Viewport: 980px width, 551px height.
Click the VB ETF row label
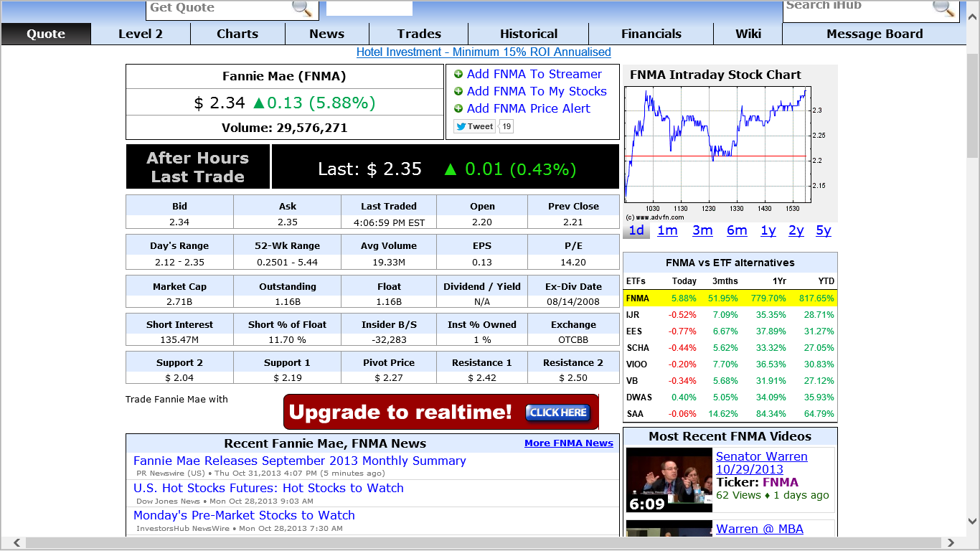pyautogui.click(x=632, y=381)
